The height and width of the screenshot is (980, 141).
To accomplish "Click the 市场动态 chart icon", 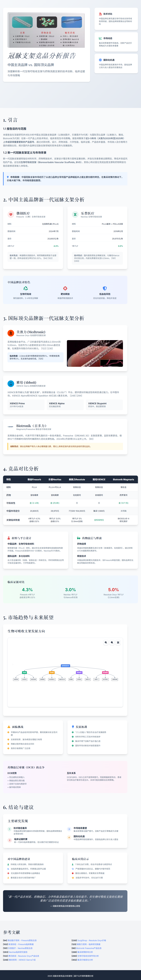I will coord(100,38).
